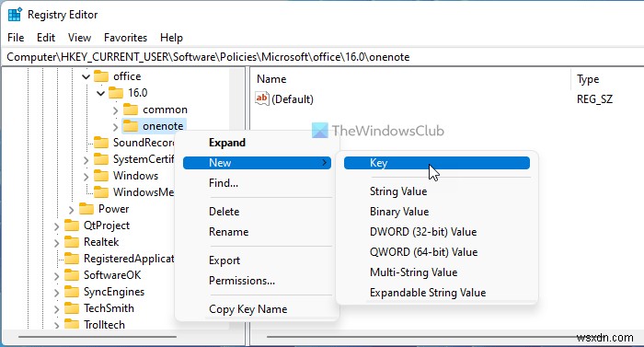This screenshot has height=347, width=644.
Task: Click the (Default) string value icon
Action: click(x=261, y=98)
